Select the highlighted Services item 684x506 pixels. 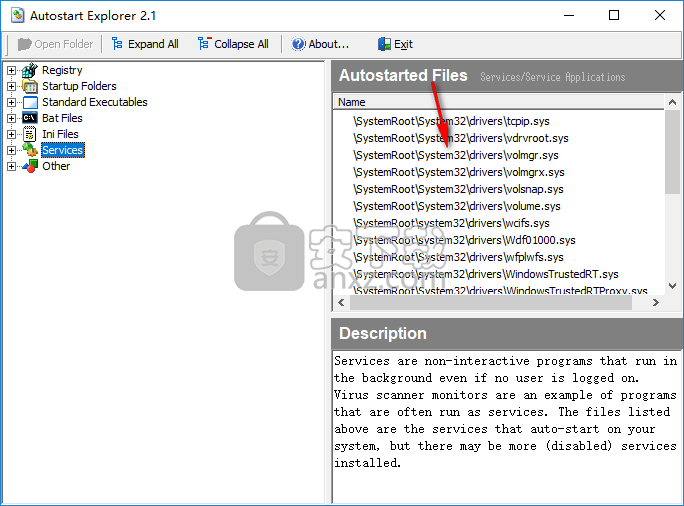[x=62, y=150]
